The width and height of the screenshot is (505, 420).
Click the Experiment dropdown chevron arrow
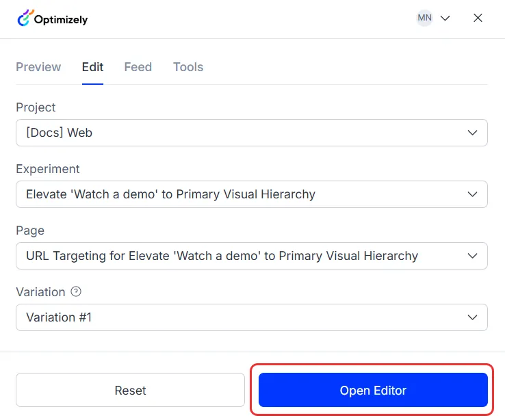pos(472,194)
